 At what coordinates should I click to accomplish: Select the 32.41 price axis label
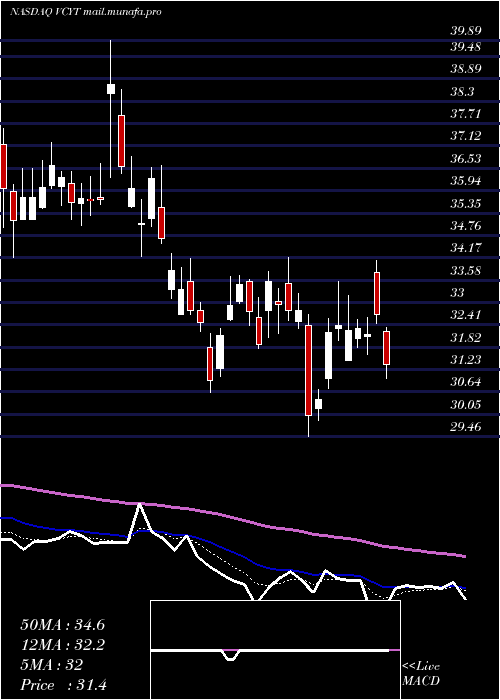pos(466,315)
